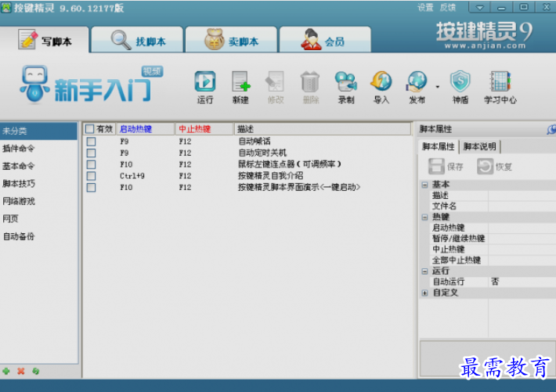Check the box for 自动定时关机 script
Image resolution: width=556 pixels, height=392 pixels.
[91, 153]
